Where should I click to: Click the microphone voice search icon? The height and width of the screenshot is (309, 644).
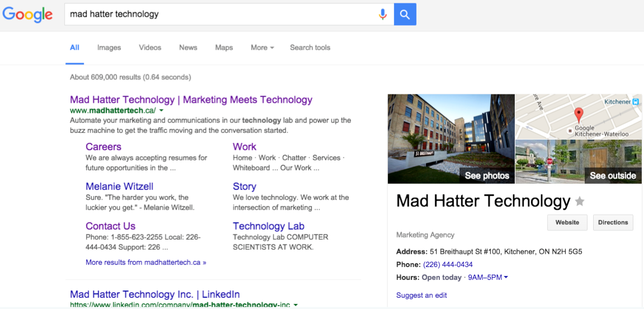[382, 15]
